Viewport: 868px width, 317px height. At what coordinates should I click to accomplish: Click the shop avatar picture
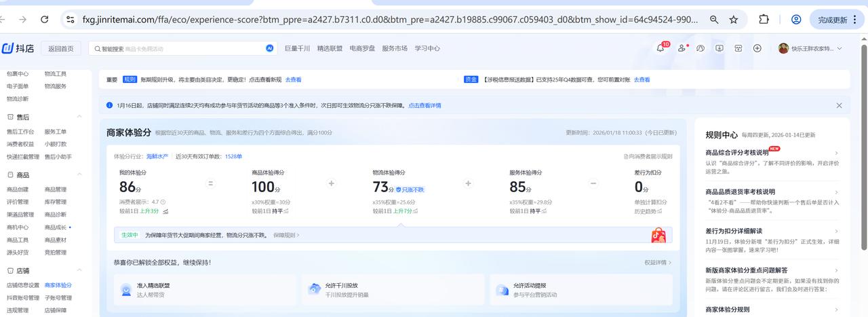(x=783, y=48)
